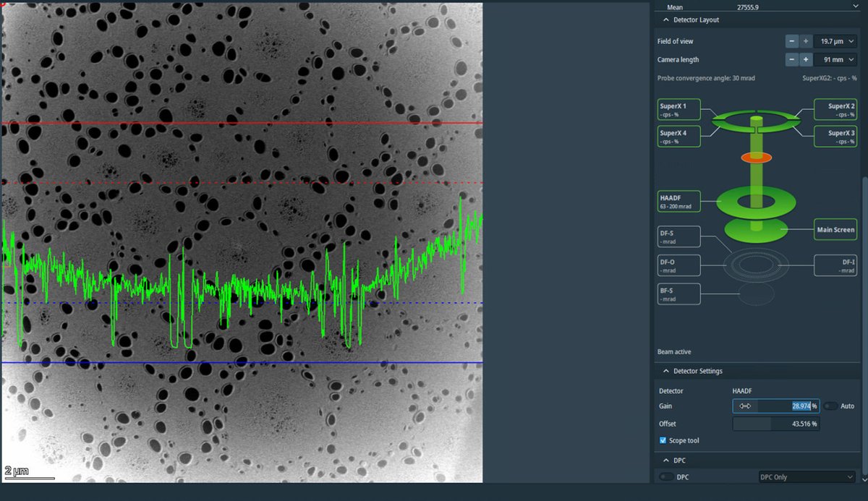Adjust the Offset slider

click(x=776, y=423)
